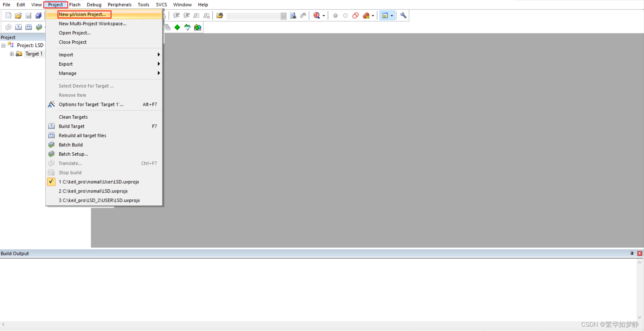
Task: Click the Save All toolbar icon
Action: point(39,15)
